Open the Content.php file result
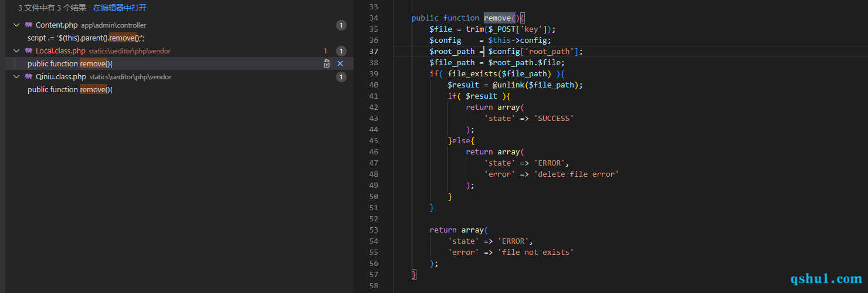 click(57, 25)
